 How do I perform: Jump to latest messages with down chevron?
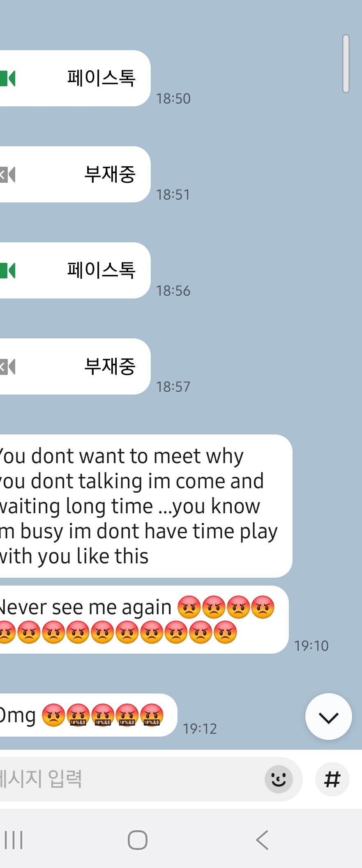pyautogui.click(x=328, y=716)
